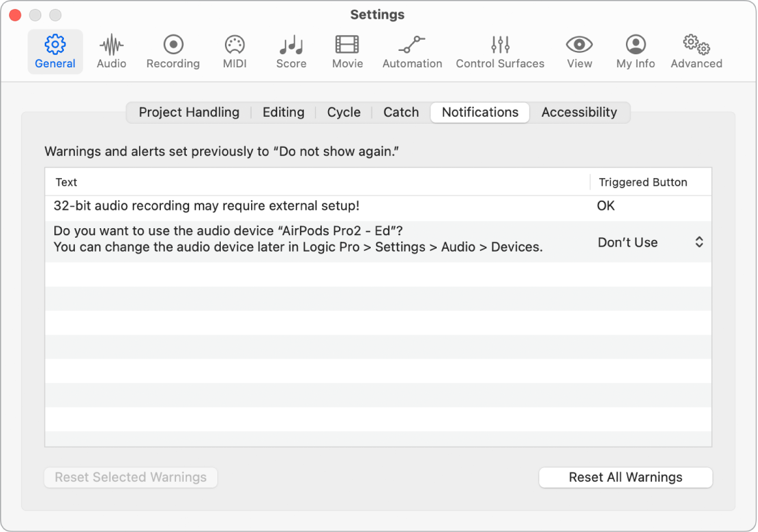Select the Notifications tab

click(480, 112)
